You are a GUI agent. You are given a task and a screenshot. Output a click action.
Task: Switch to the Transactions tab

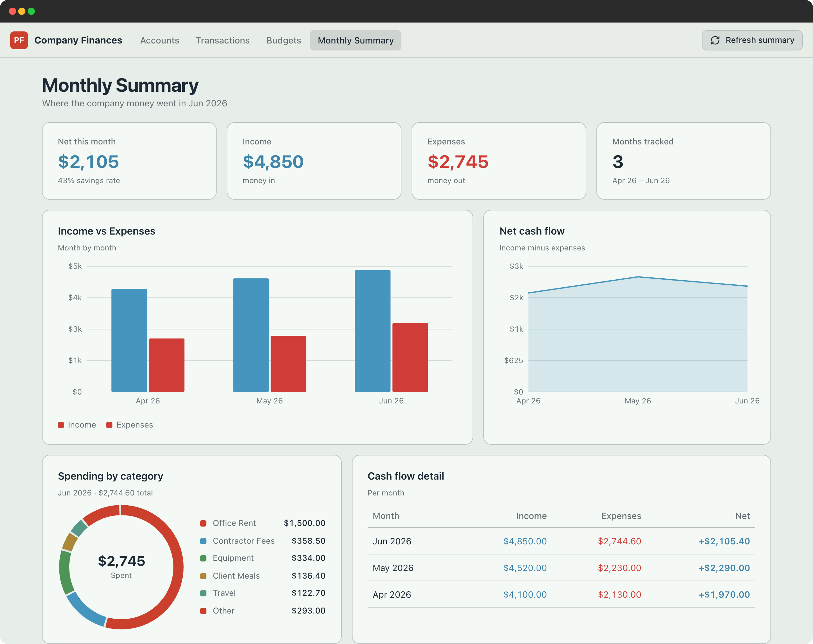pyautogui.click(x=223, y=40)
